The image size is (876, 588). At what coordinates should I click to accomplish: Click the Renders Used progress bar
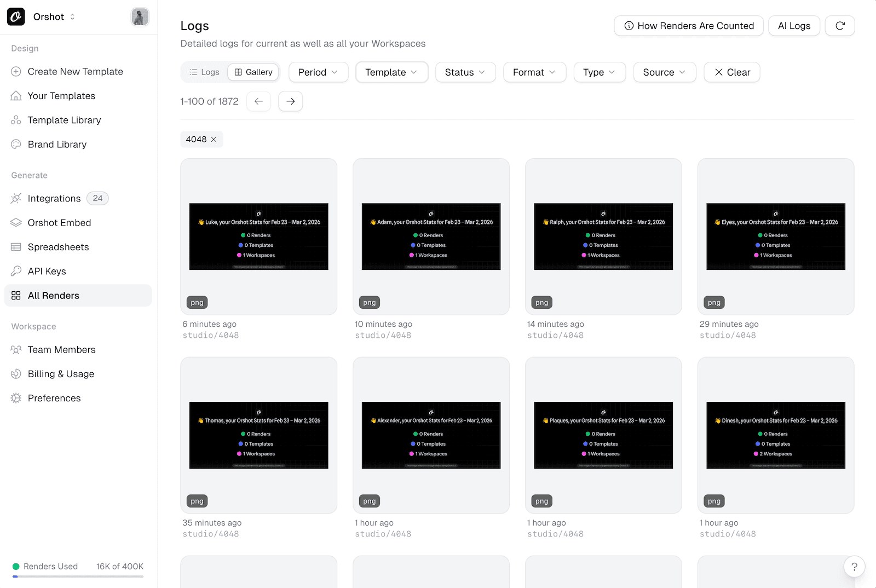point(78,576)
